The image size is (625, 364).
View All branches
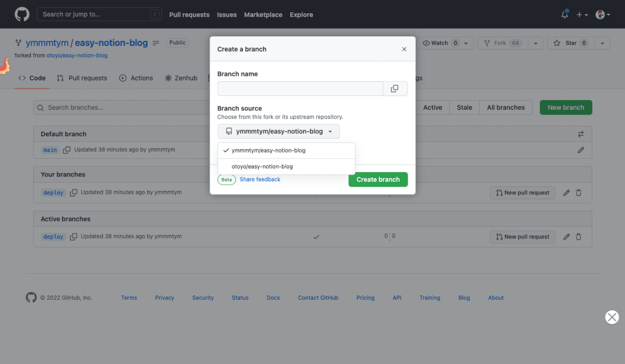(x=505, y=107)
